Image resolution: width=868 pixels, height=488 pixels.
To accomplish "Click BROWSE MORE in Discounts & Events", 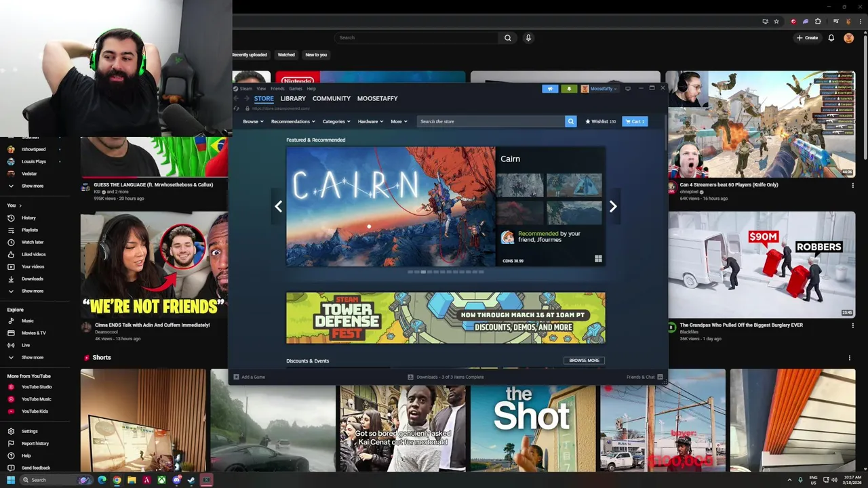I will coord(584,361).
